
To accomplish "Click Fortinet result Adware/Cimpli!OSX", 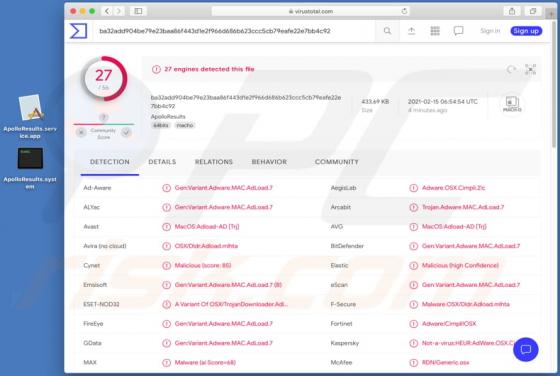I will click(x=449, y=324).
